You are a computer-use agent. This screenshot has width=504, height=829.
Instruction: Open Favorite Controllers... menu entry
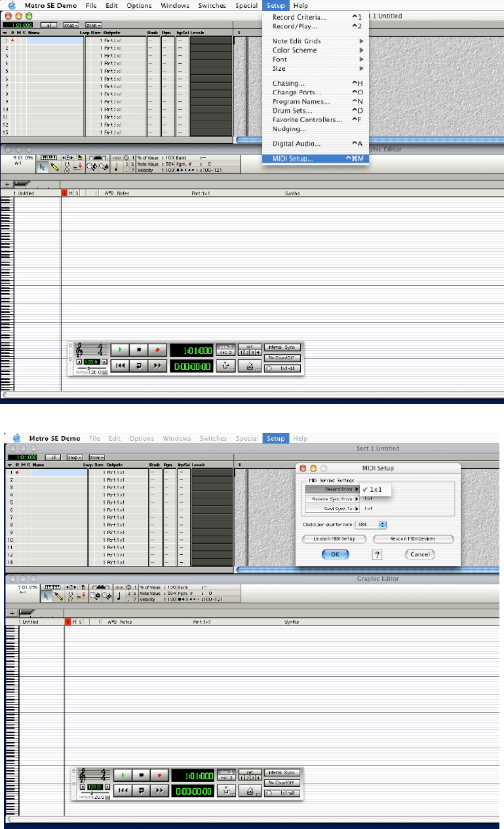tap(316, 120)
